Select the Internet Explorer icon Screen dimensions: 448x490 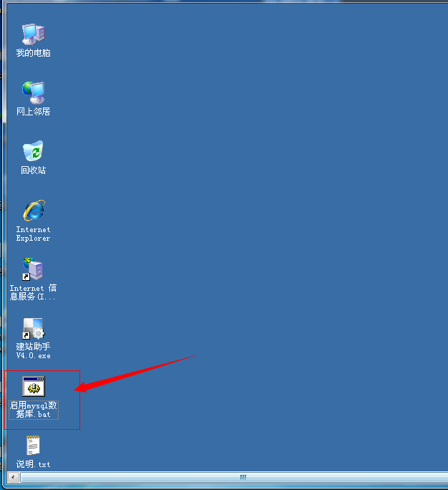tap(33, 210)
